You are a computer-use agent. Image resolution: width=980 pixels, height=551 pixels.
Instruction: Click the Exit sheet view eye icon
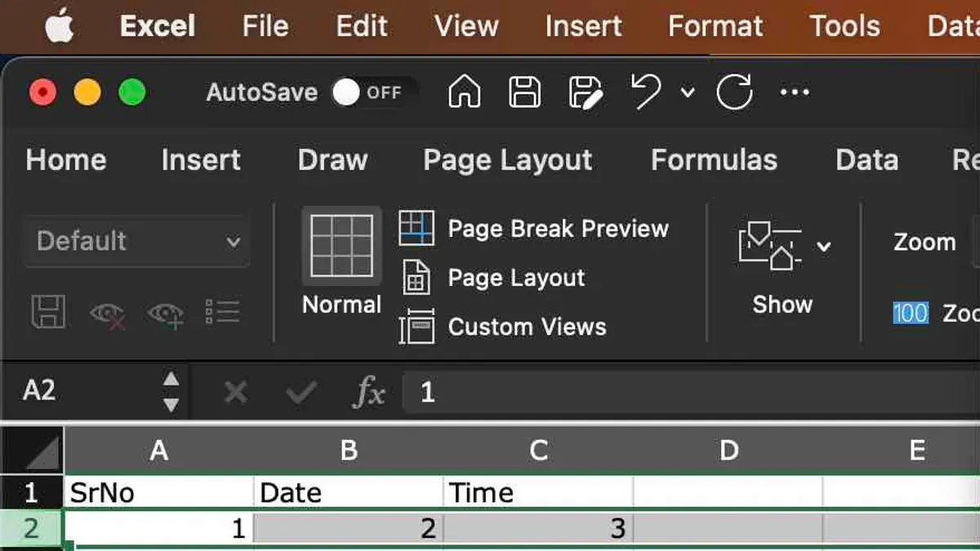click(107, 313)
